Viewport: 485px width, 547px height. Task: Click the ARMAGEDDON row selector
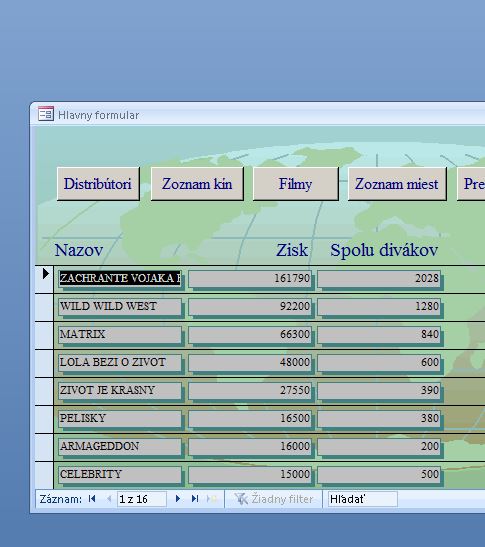44,448
